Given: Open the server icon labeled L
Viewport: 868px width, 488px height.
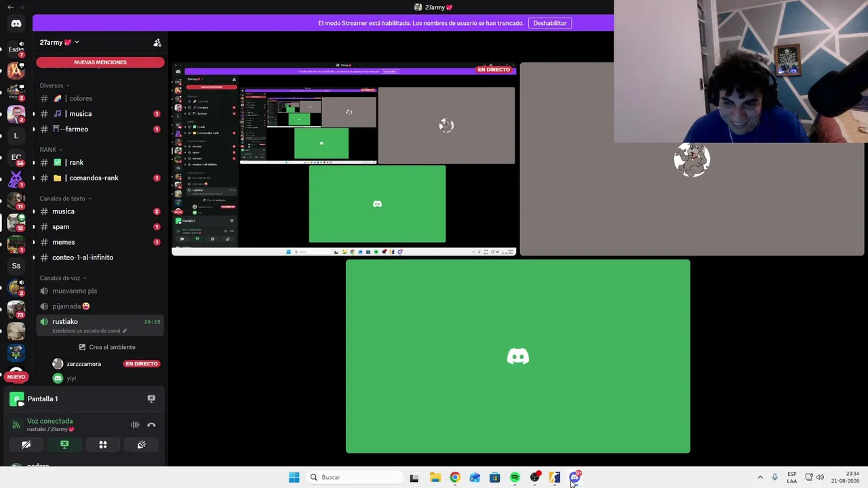Looking at the screenshot, I should coord(16,136).
